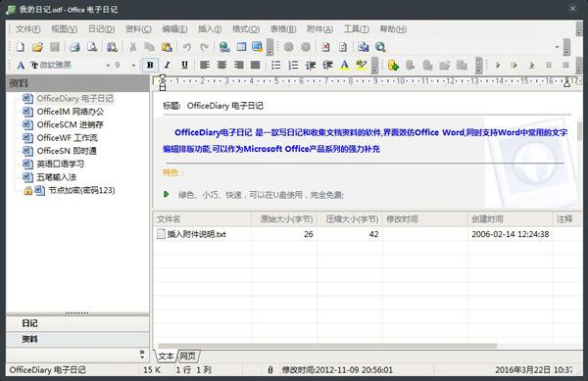Paste from clipboard icon

pos(167,47)
